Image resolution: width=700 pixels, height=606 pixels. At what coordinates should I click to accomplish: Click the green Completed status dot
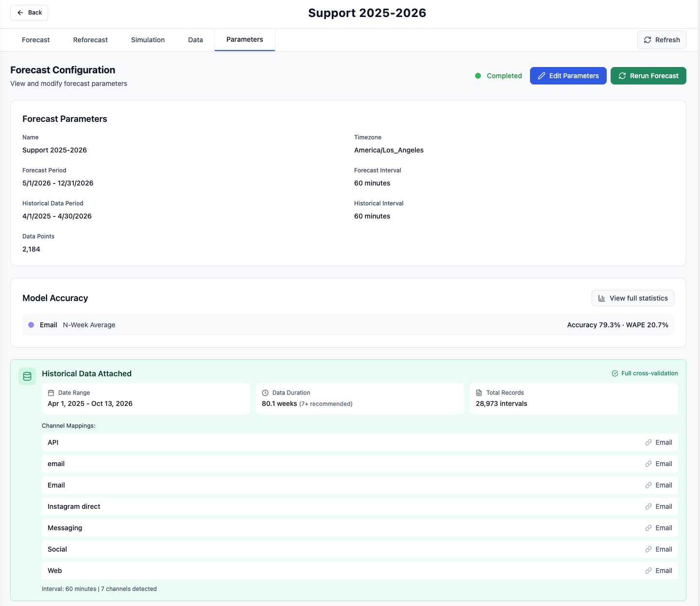pyautogui.click(x=478, y=76)
